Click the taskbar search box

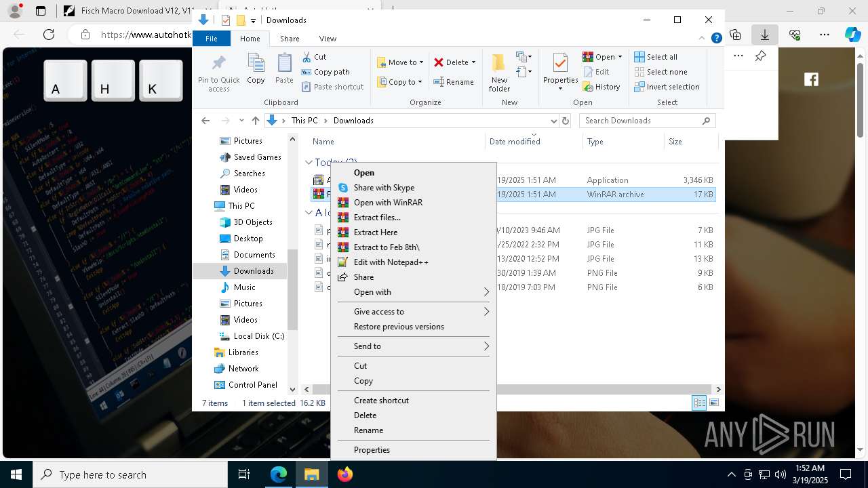tap(130, 474)
